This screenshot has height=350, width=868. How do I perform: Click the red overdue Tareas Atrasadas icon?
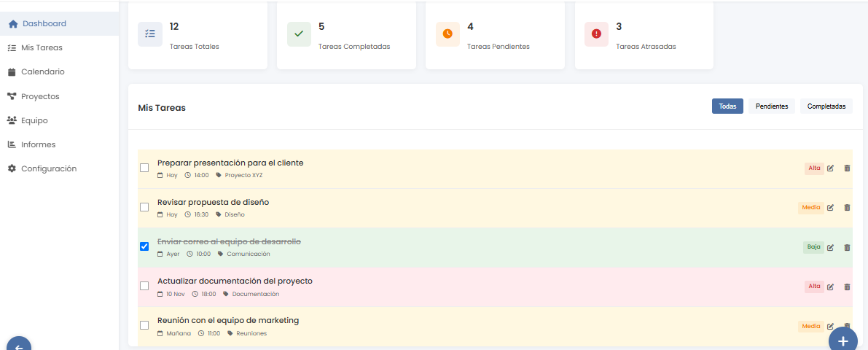click(x=596, y=34)
